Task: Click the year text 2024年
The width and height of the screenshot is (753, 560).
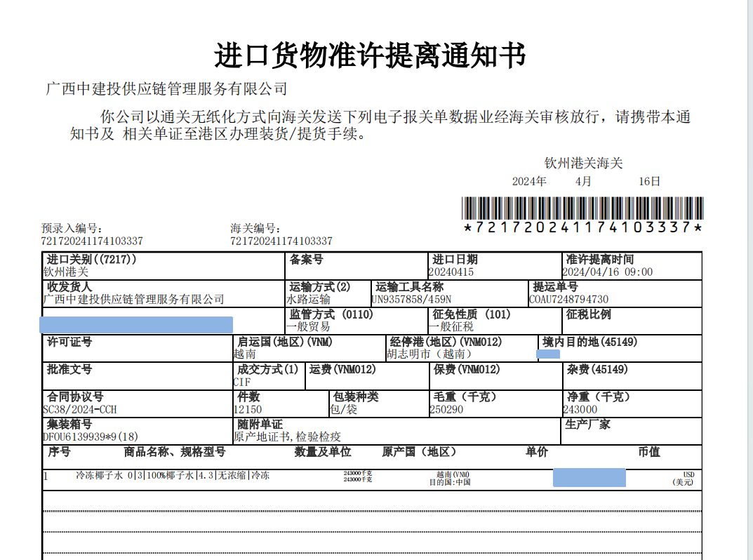Action: [x=529, y=182]
